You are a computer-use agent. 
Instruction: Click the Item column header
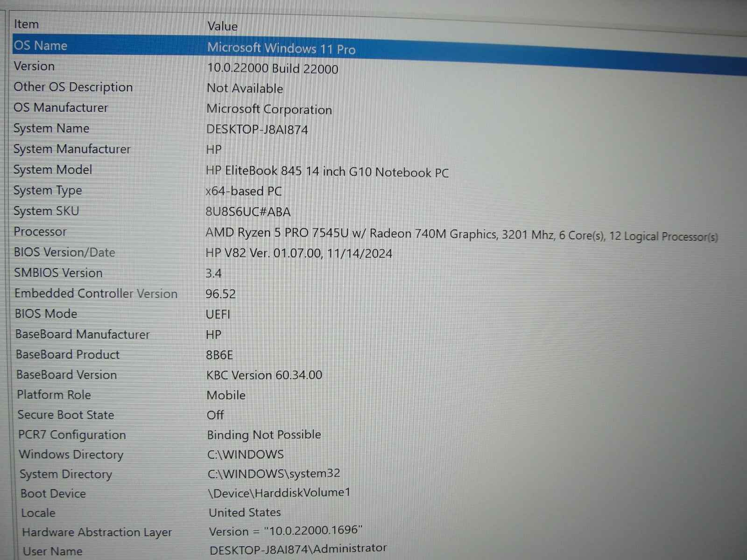[x=27, y=24]
